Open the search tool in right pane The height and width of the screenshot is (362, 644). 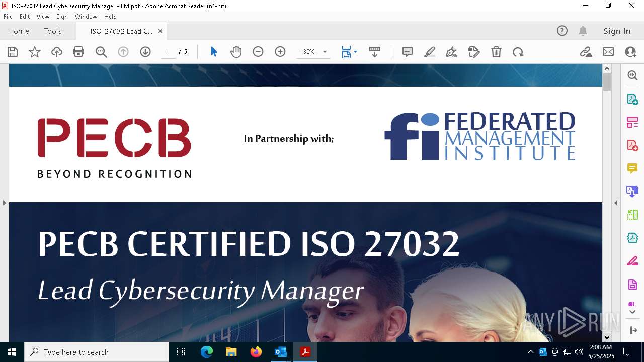[x=632, y=75]
